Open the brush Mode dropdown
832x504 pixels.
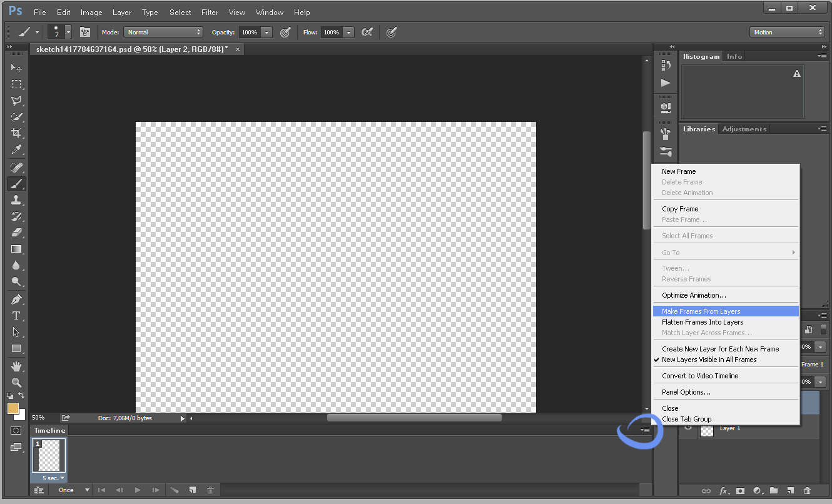163,32
